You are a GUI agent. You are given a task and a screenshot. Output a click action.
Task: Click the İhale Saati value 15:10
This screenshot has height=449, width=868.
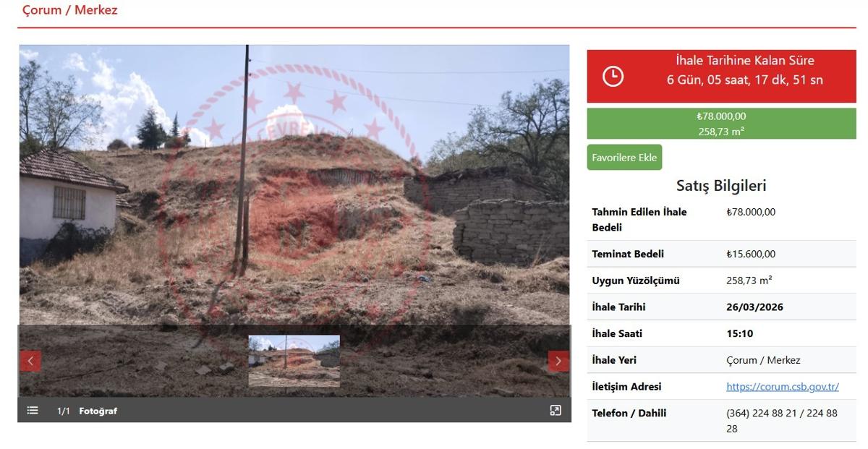tap(739, 334)
